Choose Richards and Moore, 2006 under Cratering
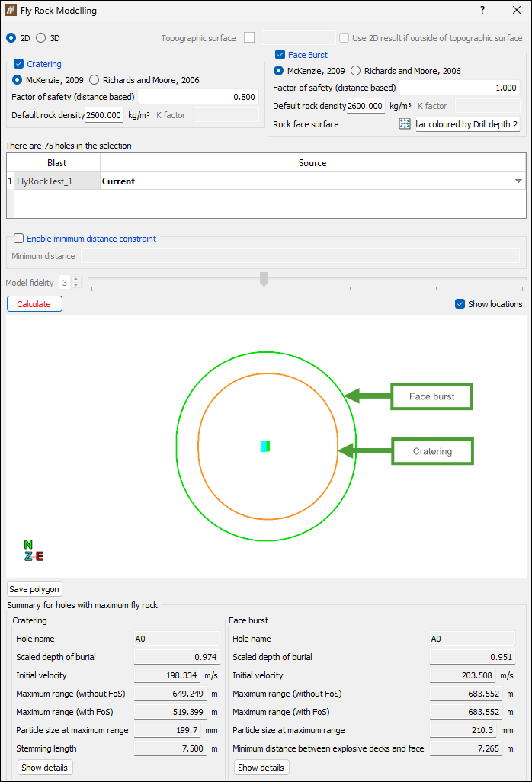This screenshot has height=782, width=532. pyautogui.click(x=95, y=80)
